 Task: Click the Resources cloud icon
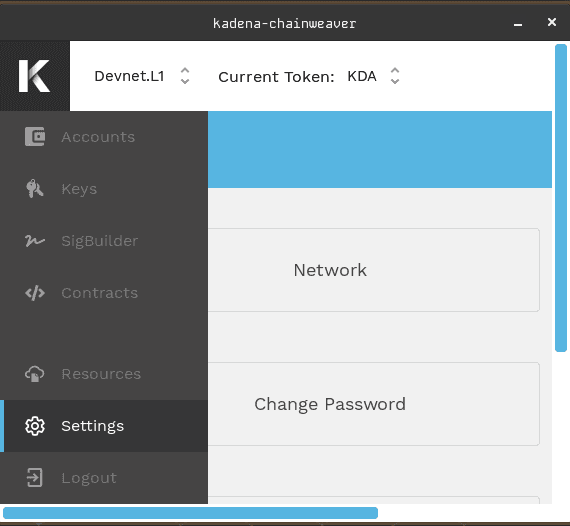click(35, 374)
